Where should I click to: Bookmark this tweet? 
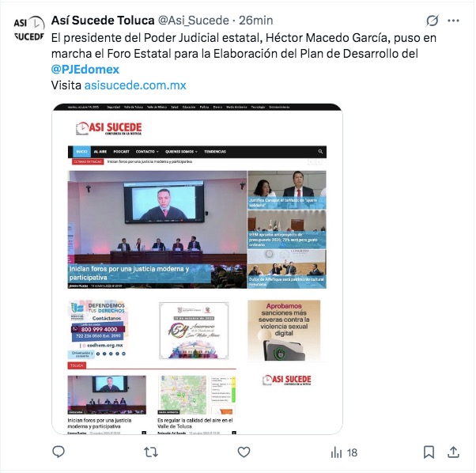coord(429,452)
